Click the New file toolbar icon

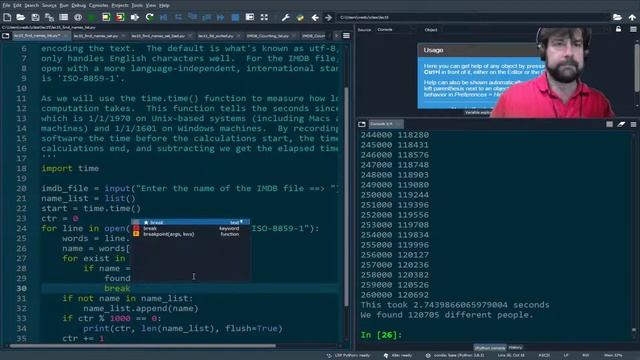7,17
